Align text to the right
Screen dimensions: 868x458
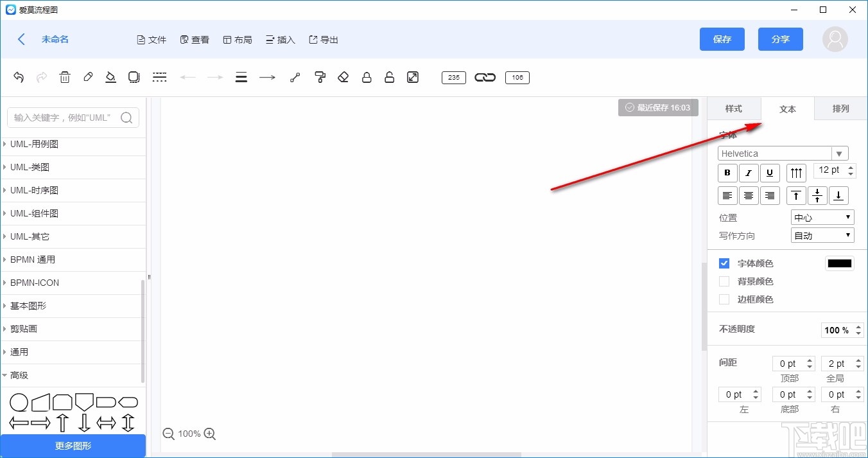point(770,195)
